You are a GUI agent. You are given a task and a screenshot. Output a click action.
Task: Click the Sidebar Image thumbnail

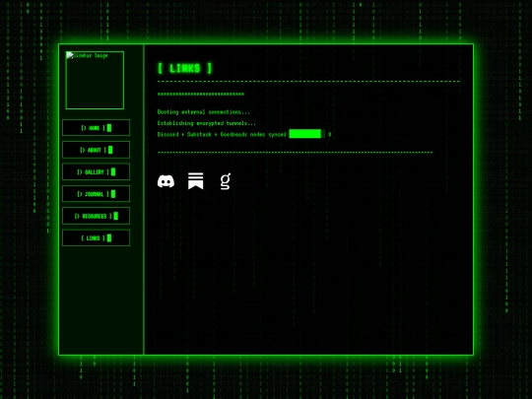95,81
